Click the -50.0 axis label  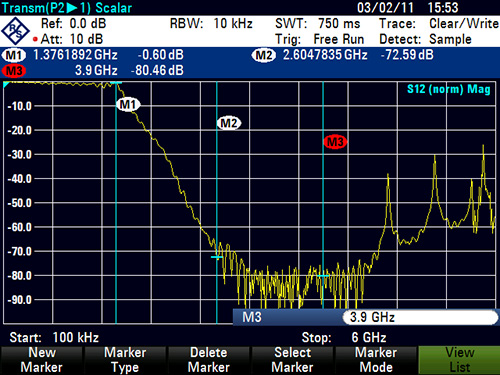(x=20, y=203)
